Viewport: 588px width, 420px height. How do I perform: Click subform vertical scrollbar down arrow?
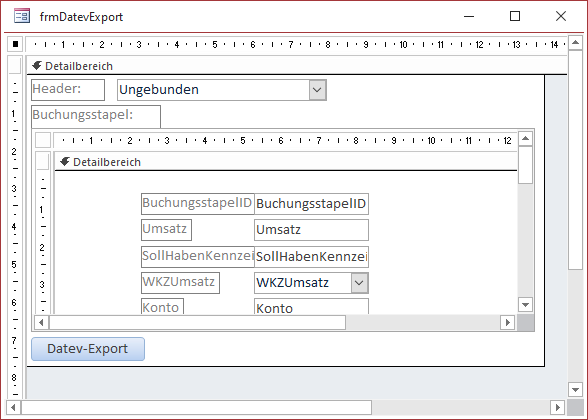(525, 304)
